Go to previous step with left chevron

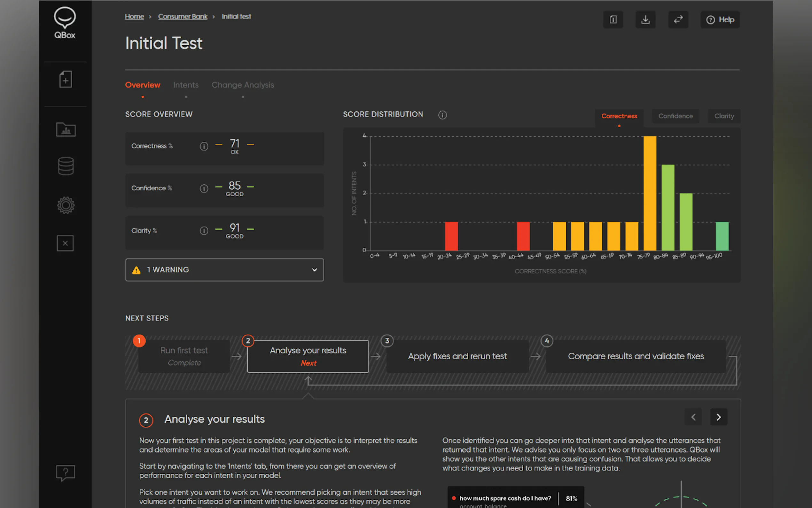(x=693, y=417)
